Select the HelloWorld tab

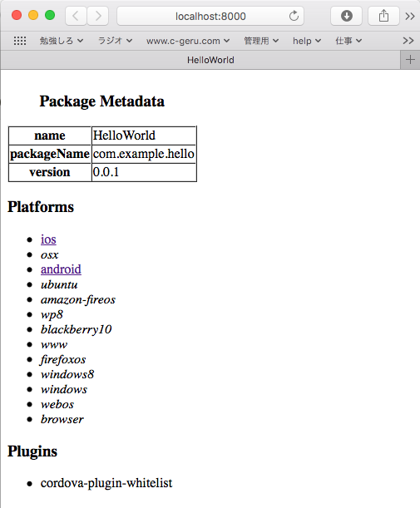pyautogui.click(x=200, y=60)
